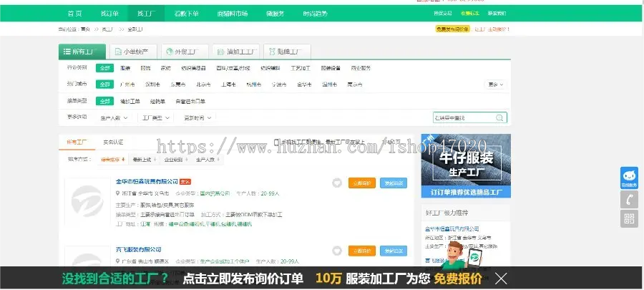Image resolution: width=644 pixels, height=290 pixels.
Task: Sort by 企业级别
Action: [x=176, y=160]
